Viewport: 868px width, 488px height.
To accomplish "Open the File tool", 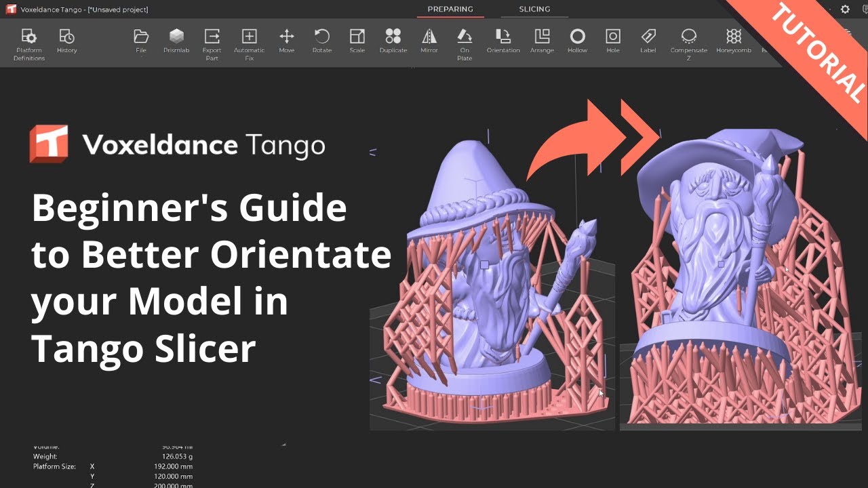I will 141,41.
